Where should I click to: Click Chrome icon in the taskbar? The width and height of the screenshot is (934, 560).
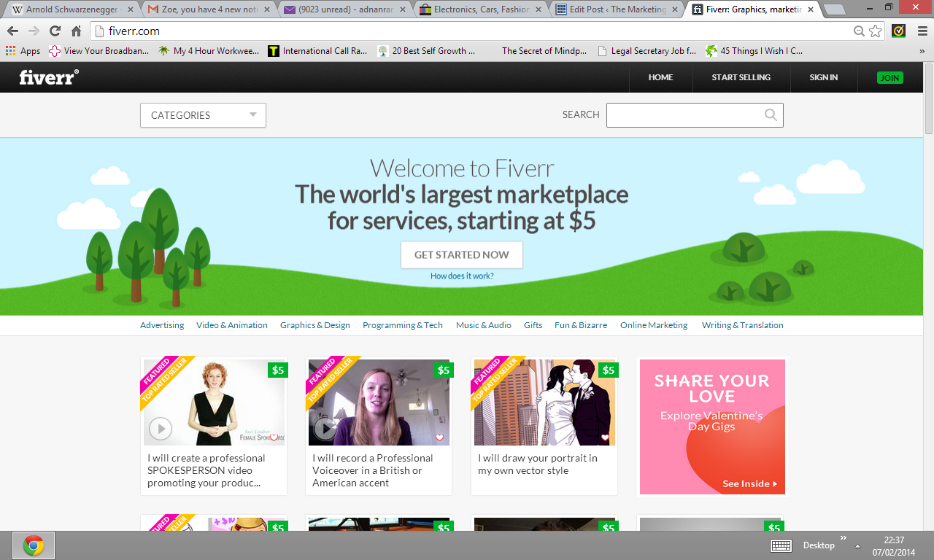pos(33,545)
